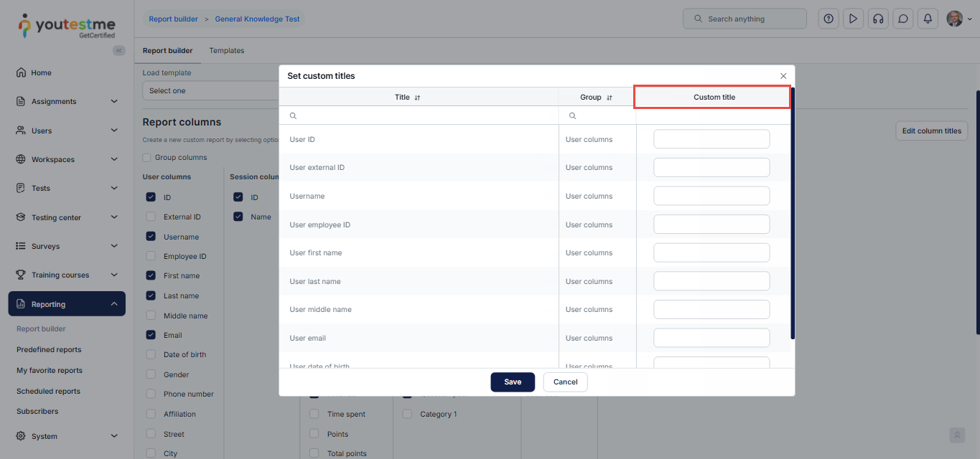Close the Set custom titles dialog
The image size is (980, 459).
click(x=783, y=76)
